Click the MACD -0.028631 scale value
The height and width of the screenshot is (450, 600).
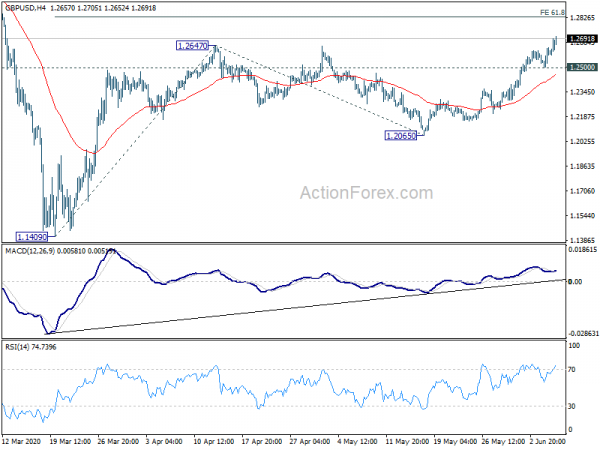point(583,334)
